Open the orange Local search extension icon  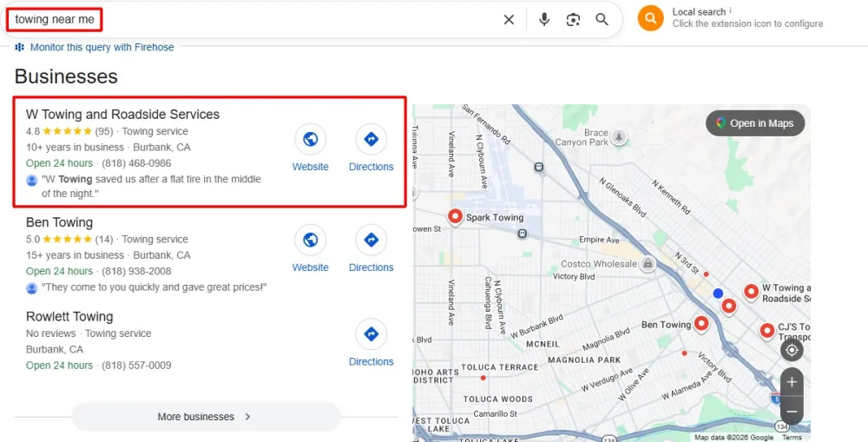point(650,18)
